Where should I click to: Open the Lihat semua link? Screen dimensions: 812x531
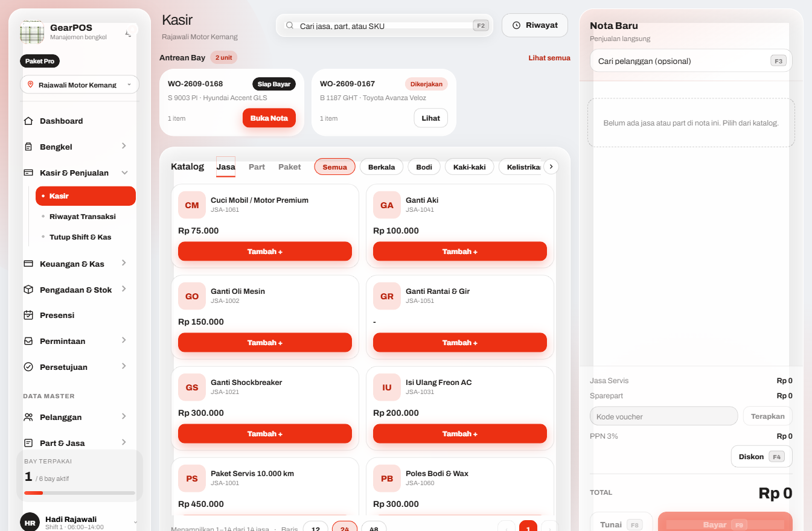(x=549, y=58)
